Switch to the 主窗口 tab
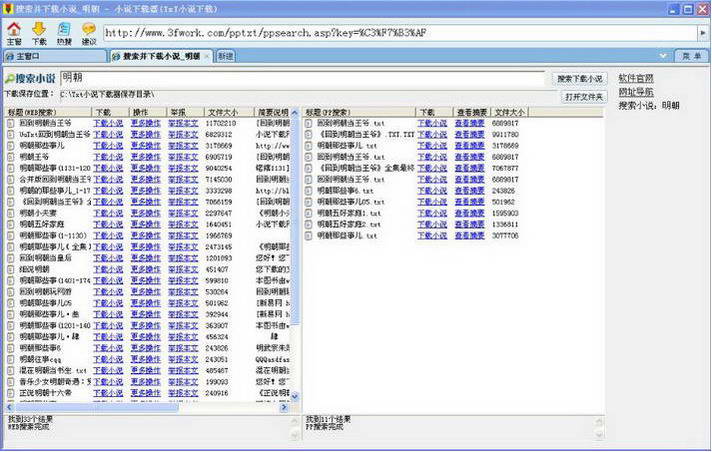This screenshot has height=452, width=712. tap(55, 56)
